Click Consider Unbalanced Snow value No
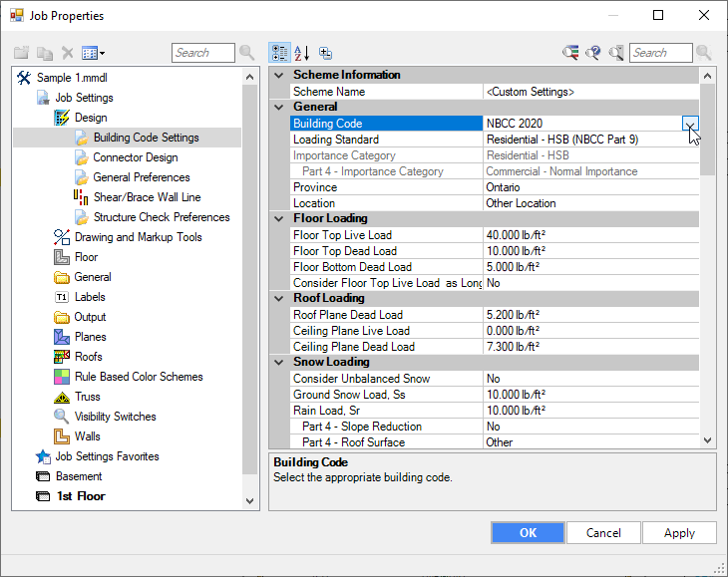The image size is (728, 577). click(590, 379)
